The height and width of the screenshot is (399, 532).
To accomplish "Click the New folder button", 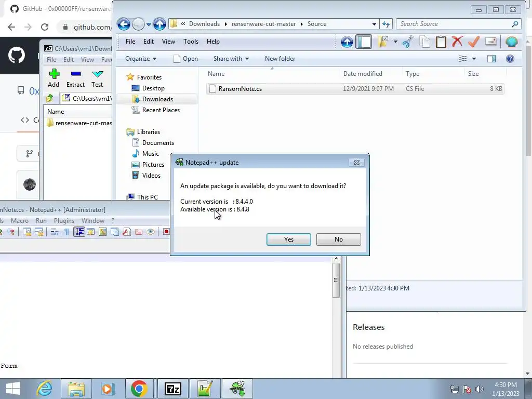I will [280, 59].
